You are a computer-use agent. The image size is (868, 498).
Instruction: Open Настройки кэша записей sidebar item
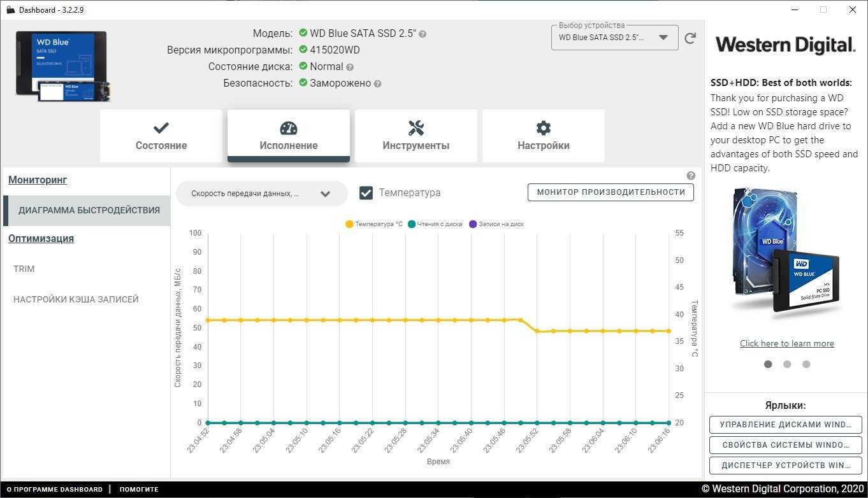pos(76,299)
